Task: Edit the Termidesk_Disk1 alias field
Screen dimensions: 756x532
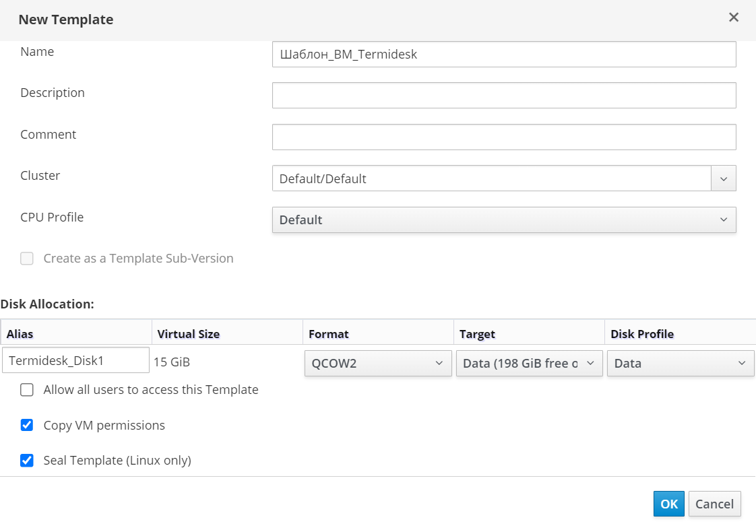Action: pyautogui.click(x=75, y=360)
